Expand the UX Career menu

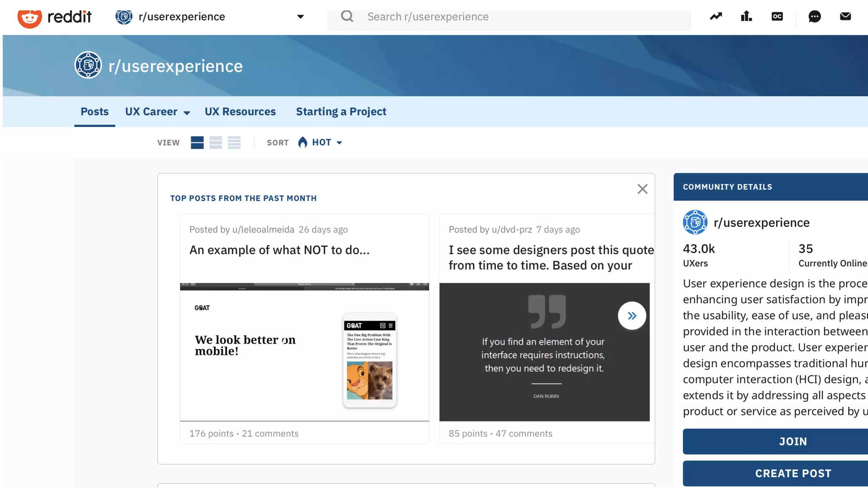coord(157,112)
